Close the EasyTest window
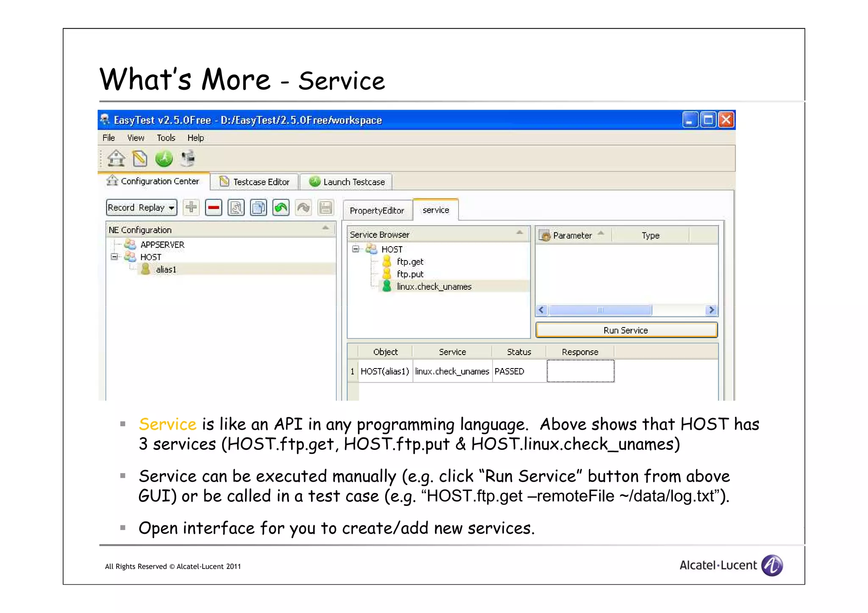868x613 pixels. click(x=726, y=120)
